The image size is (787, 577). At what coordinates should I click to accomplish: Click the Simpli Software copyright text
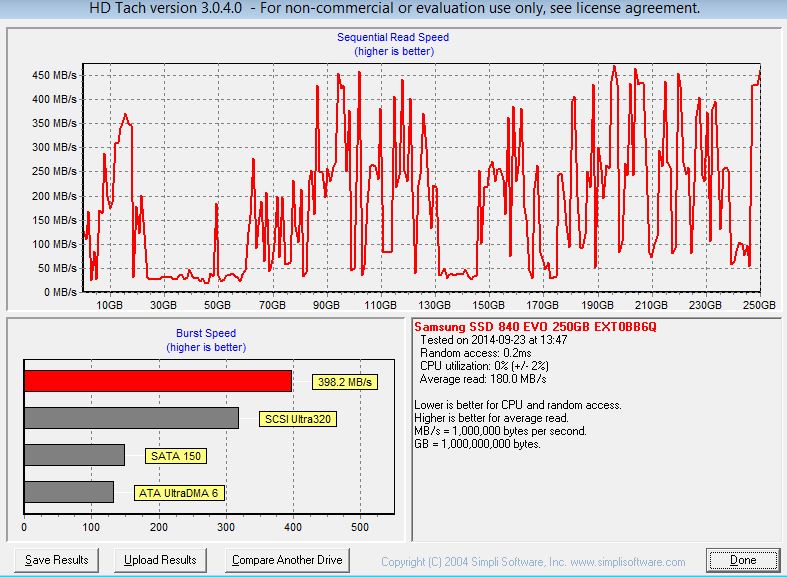tap(533, 562)
